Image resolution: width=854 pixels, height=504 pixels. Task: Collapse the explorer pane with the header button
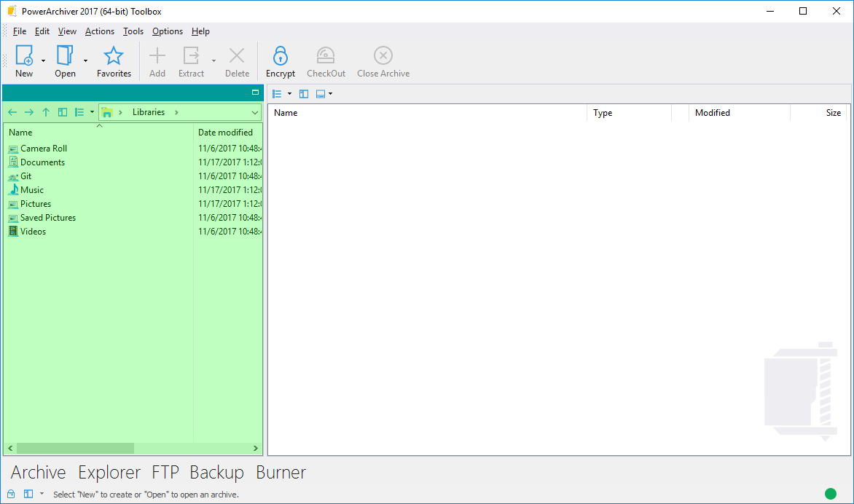coord(255,92)
